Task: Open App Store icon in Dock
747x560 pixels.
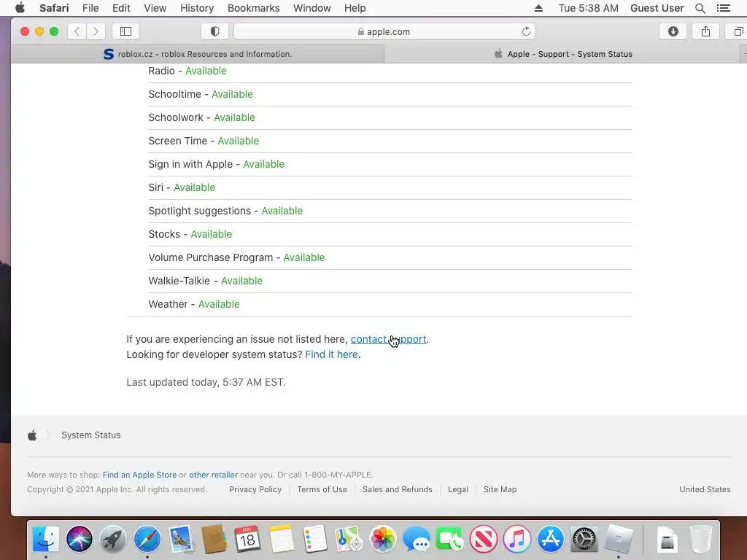Action: [x=550, y=539]
